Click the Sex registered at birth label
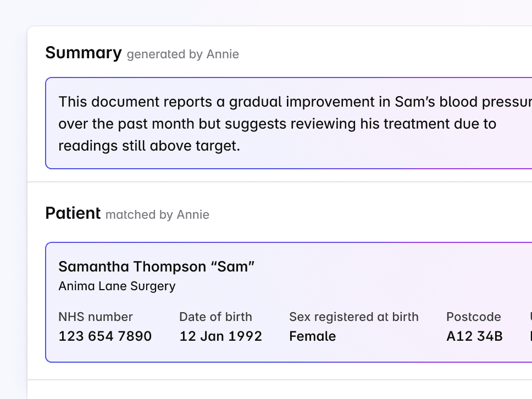This screenshot has width=532, height=399. click(x=354, y=317)
